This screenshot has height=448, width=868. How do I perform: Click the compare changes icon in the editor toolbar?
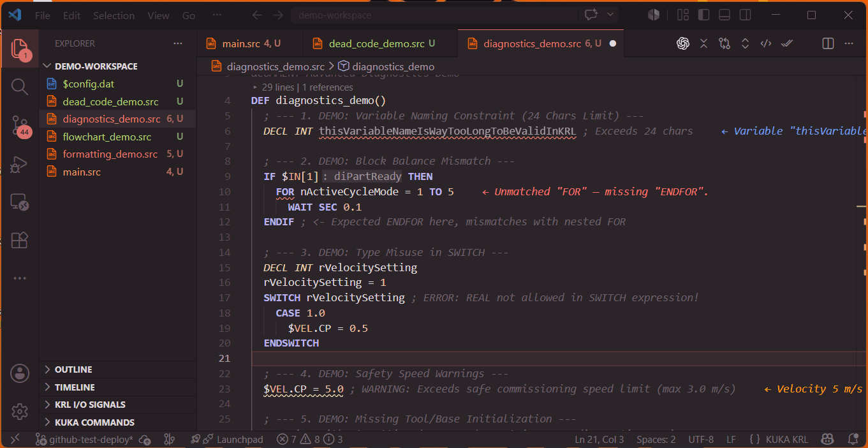pyautogui.click(x=724, y=43)
